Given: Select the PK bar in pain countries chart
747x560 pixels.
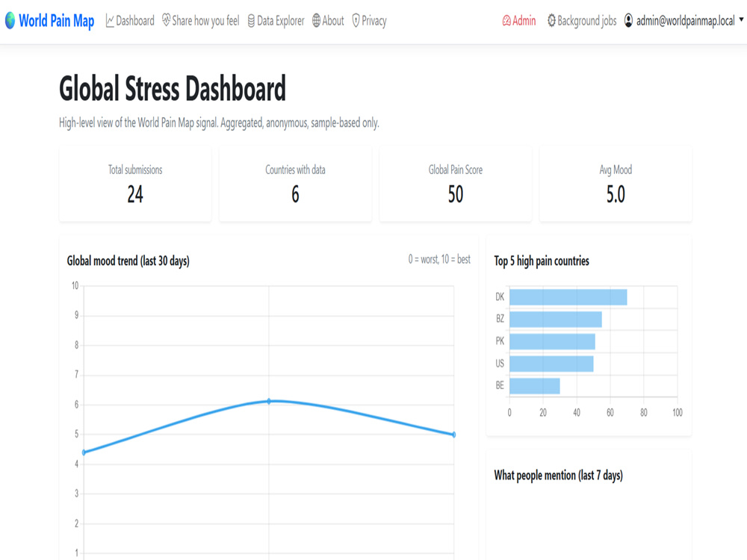Looking at the screenshot, I should [x=552, y=341].
